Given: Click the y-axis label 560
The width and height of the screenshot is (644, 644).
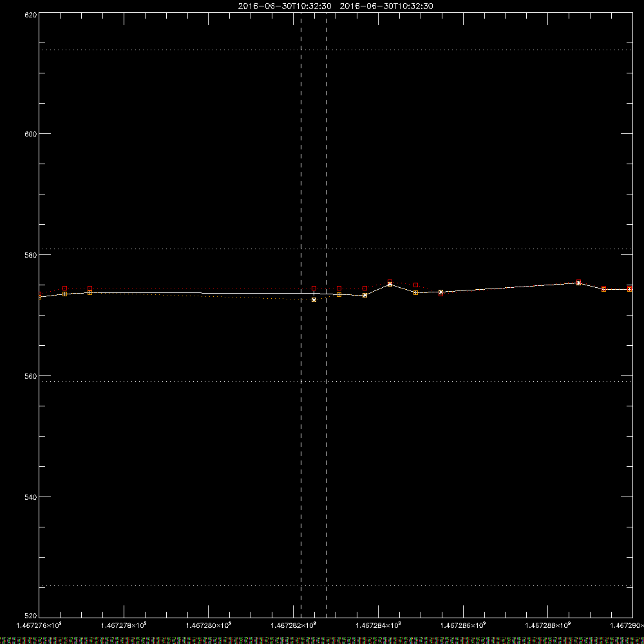Looking at the screenshot, I should pos(31,376).
